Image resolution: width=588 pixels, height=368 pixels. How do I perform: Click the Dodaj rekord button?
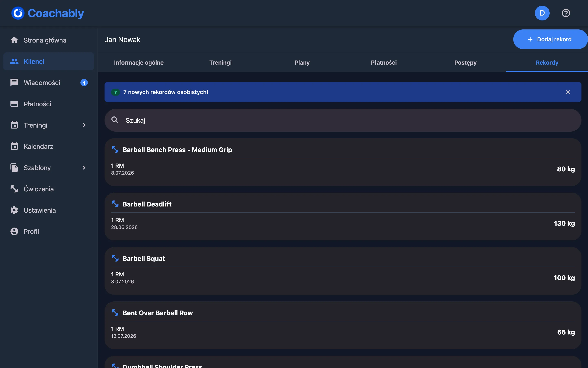[x=550, y=39]
